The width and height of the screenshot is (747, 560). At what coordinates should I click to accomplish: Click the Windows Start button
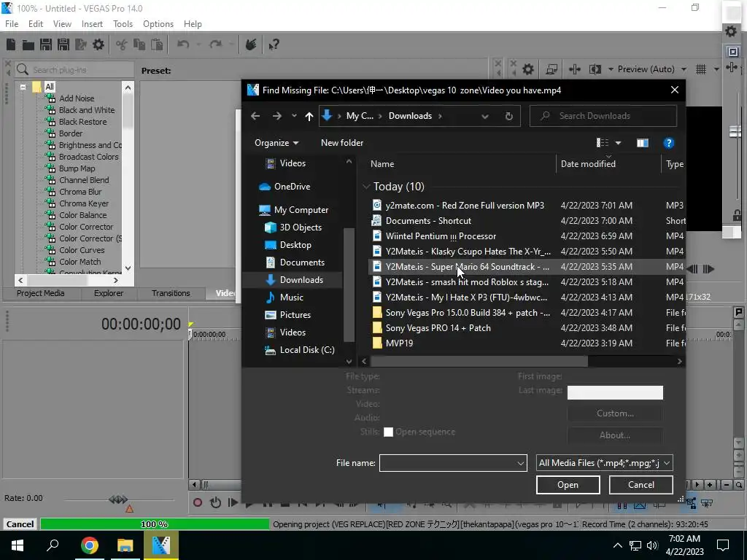[18, 545]
